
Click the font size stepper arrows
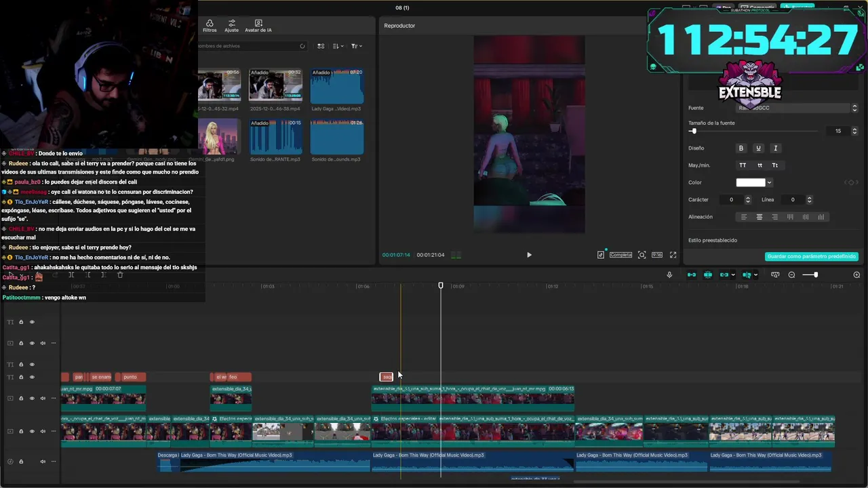point(854,131)
